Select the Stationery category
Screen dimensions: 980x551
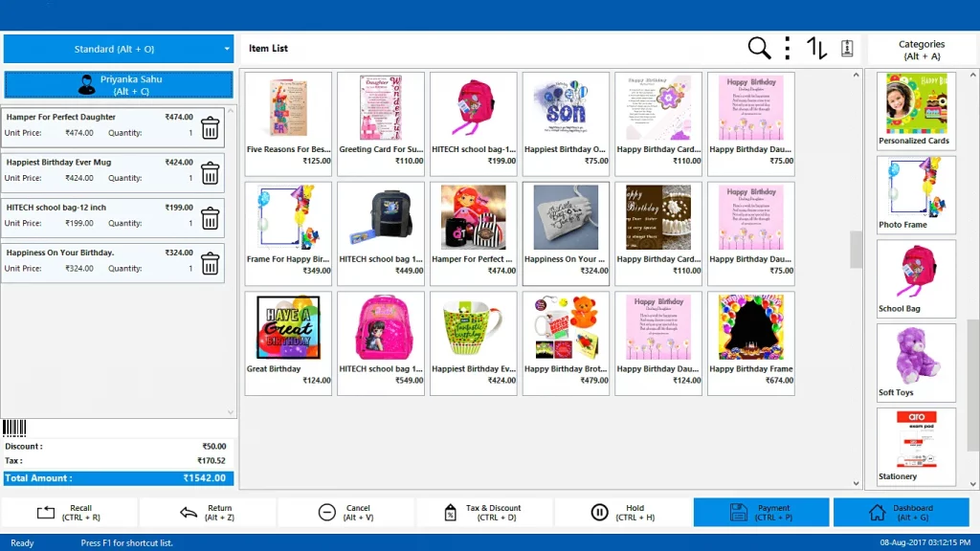(x=916, y=446)
